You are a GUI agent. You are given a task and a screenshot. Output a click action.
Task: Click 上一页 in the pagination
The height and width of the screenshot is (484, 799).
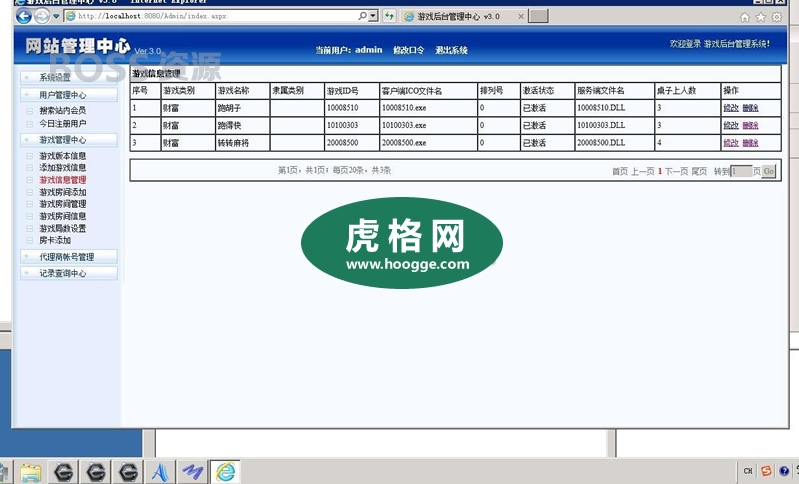(x=643, y=171)
